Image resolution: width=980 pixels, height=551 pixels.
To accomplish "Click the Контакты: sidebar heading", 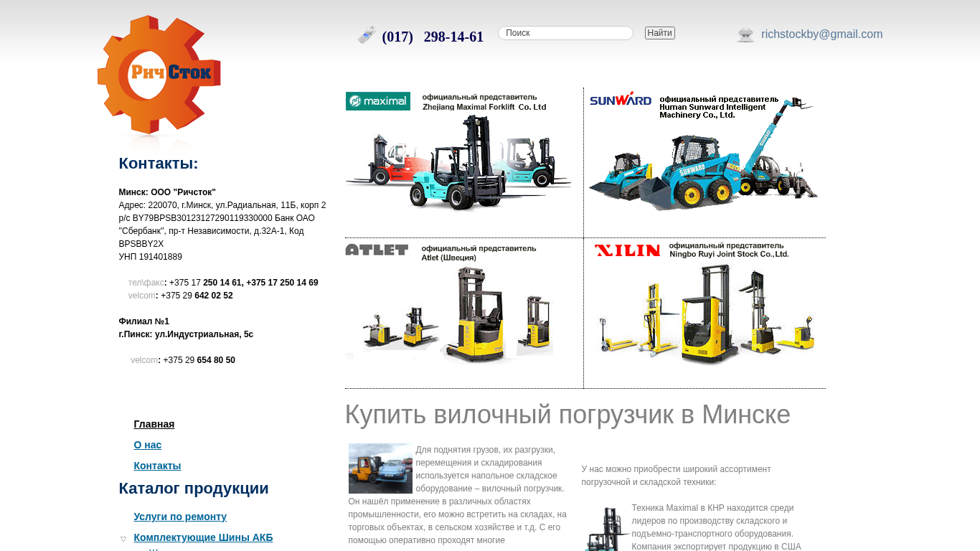I will tap(159, 164).
